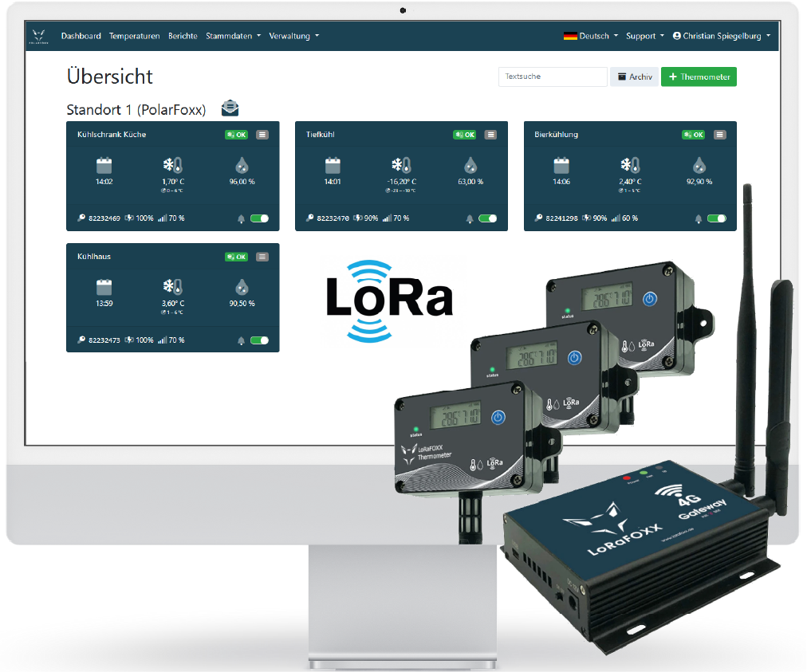Open the Archiv view
807x672 pixels.
pyautogui.click(x=635, y=77)
